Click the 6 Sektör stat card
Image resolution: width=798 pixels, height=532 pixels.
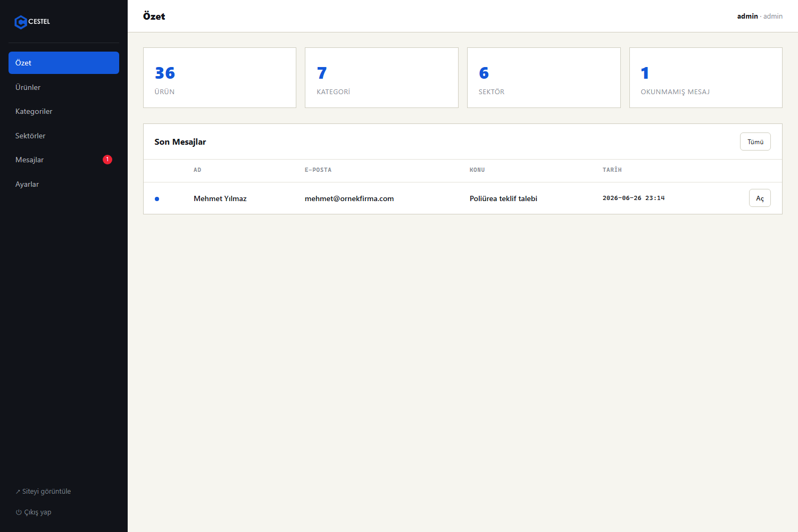coord(544,78)
